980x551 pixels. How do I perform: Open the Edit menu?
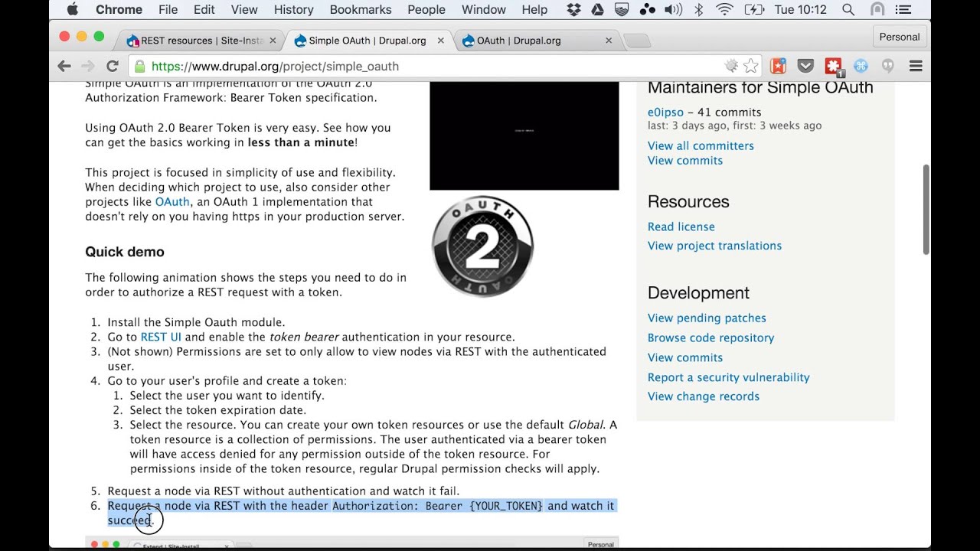[x=204, y=9]
